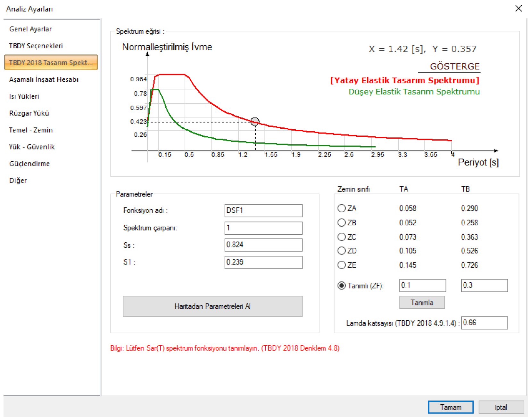Cancel with the İptal button
The width and height of the screenshot is (531, 420).
(x=501, y=407)
